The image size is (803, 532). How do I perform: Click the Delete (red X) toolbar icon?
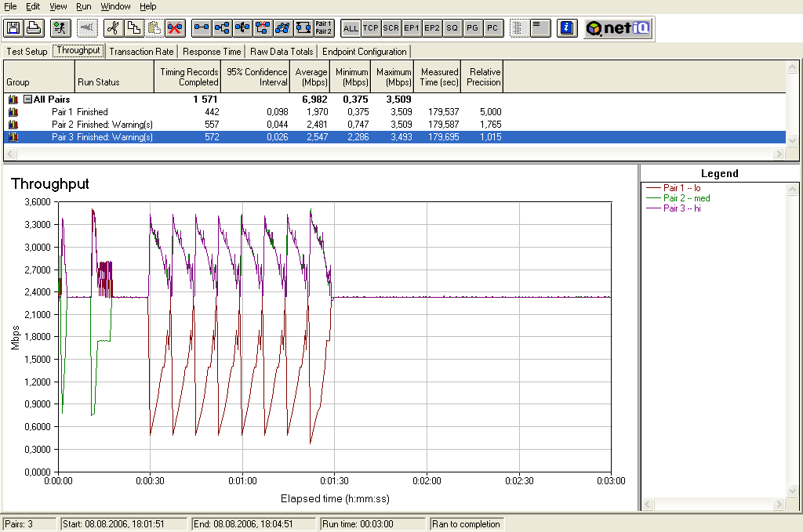click(175, 28)
